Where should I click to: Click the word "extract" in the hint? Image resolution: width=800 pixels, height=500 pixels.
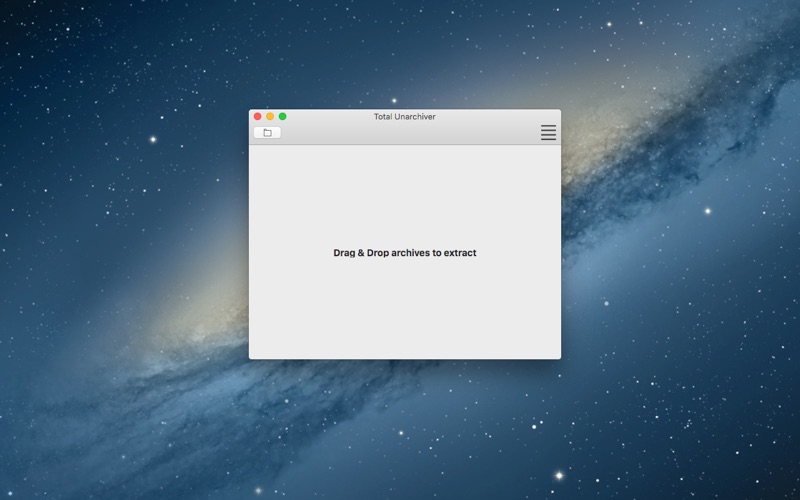click(460, 253)
